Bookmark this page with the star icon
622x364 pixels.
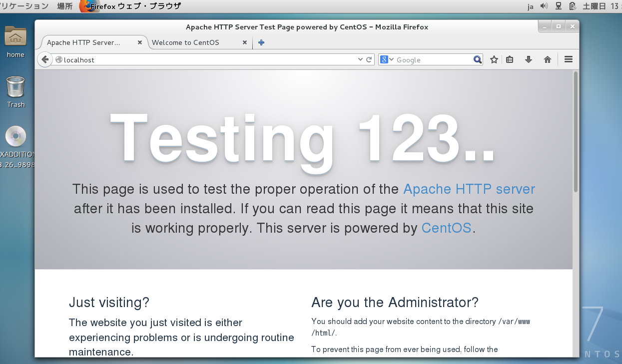pyautogui.click(x=494, y=60)
